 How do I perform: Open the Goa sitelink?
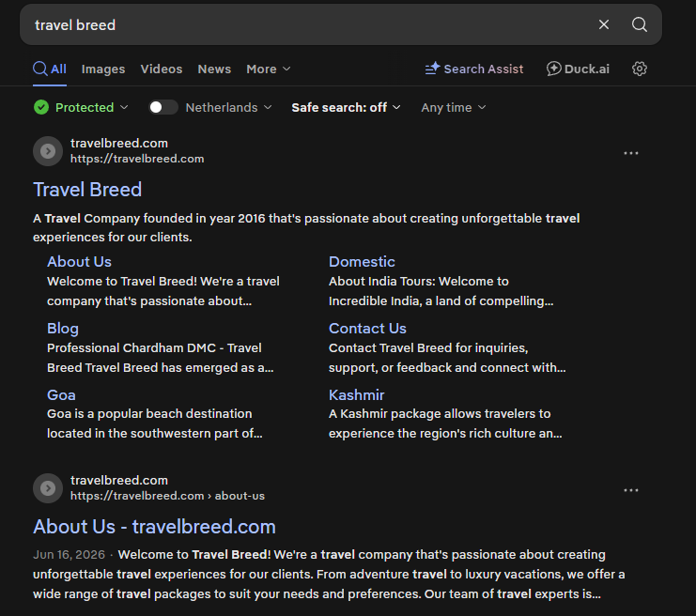(x=61, y=395)
